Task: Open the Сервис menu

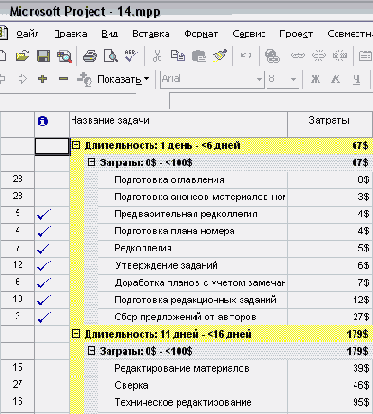Action: click(x=249, y=34)
